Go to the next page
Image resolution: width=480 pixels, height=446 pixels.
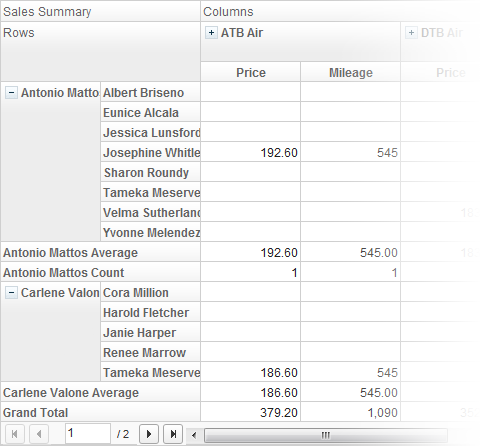pyautogui.click(x=149, y=434)
